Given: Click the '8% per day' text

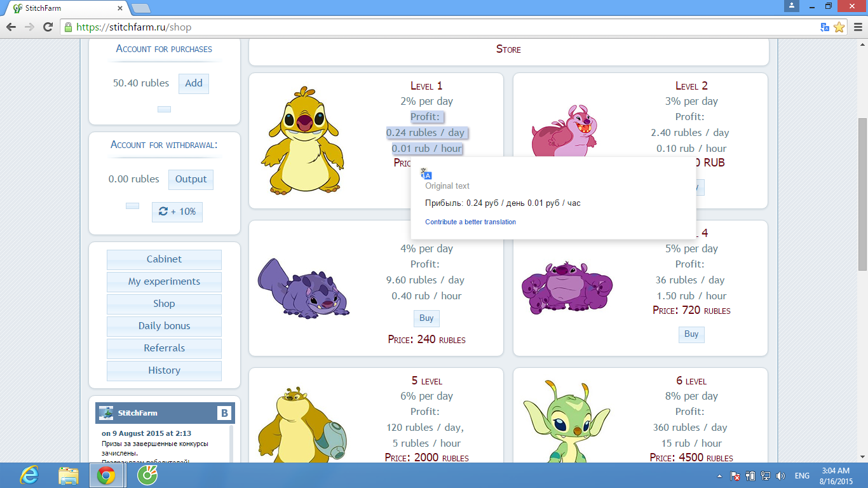Looking at the screenshot, I should pyautogui.click(x=691, y=396).
